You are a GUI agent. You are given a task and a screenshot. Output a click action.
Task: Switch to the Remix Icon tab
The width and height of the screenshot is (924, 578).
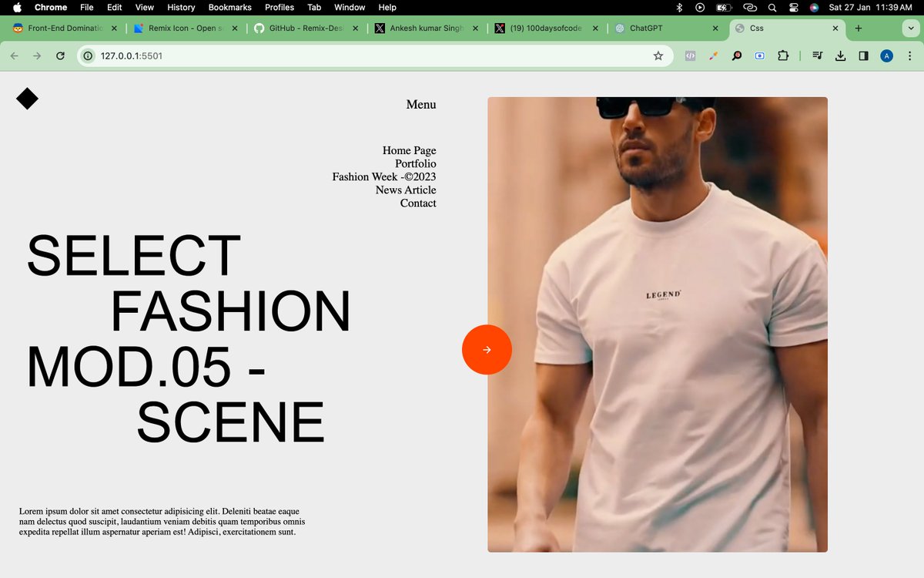[187, 29]
